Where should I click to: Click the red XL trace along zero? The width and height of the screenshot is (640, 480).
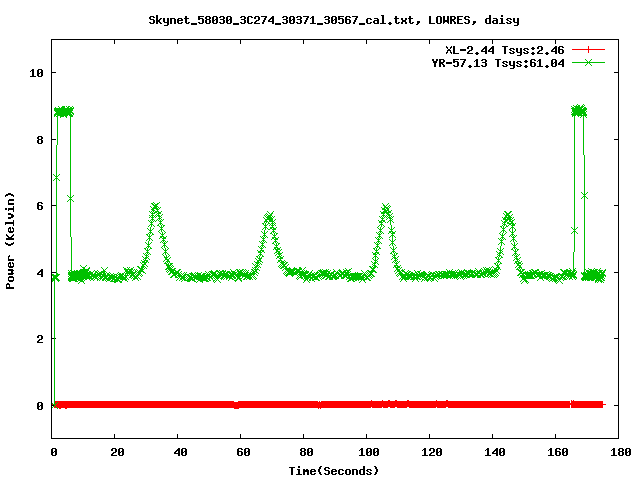[329, 404]
